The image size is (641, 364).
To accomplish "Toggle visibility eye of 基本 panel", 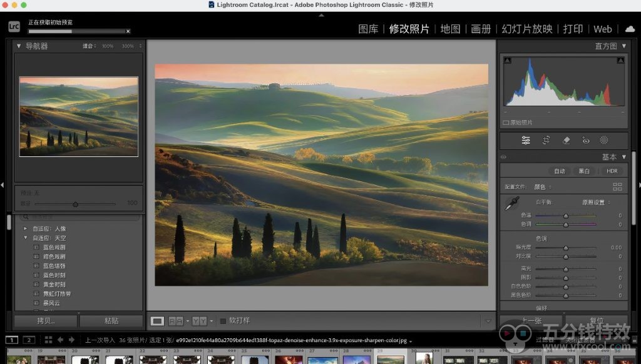I will point(504,157).
